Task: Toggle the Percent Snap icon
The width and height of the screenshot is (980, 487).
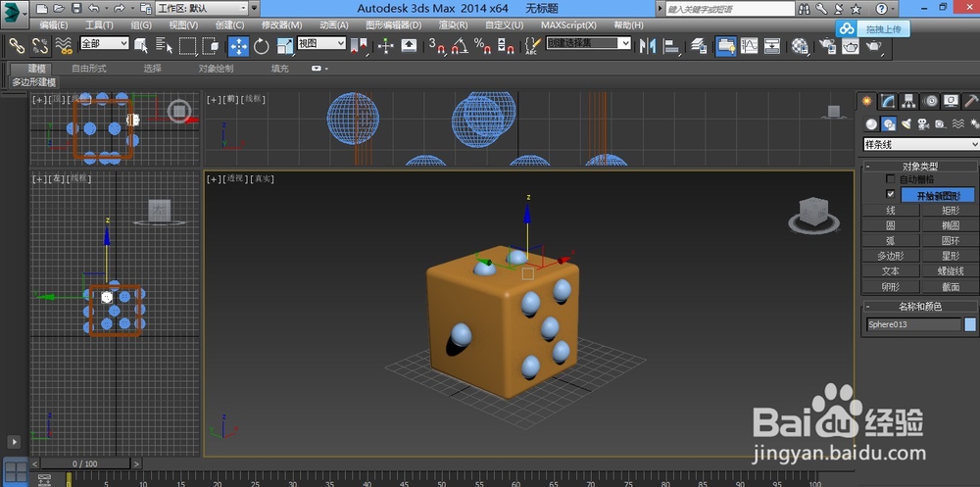Action: (482, 46)
